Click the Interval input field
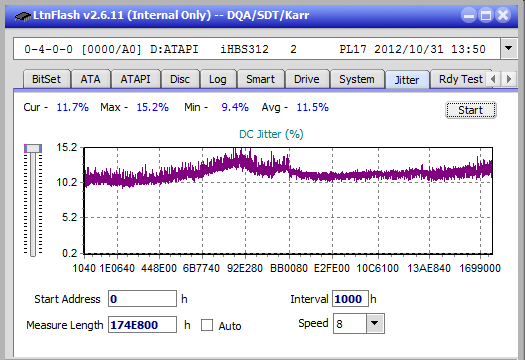This screenshot has width=525, height=360. pos(350,299)
